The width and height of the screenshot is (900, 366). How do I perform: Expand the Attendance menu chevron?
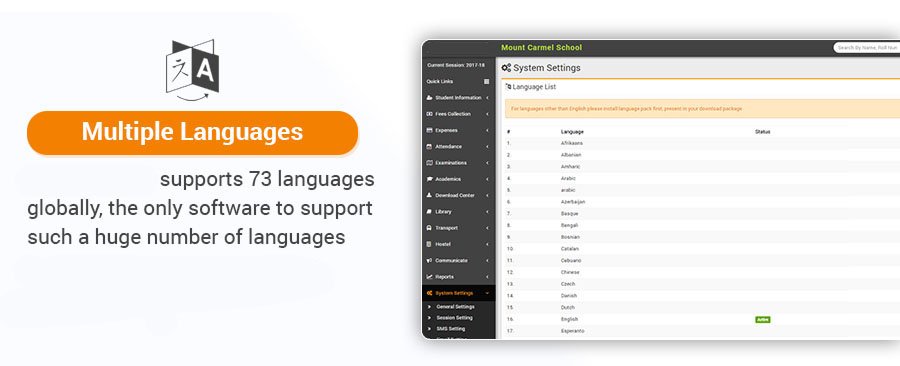pyautogui.click(x=487, y=146)
